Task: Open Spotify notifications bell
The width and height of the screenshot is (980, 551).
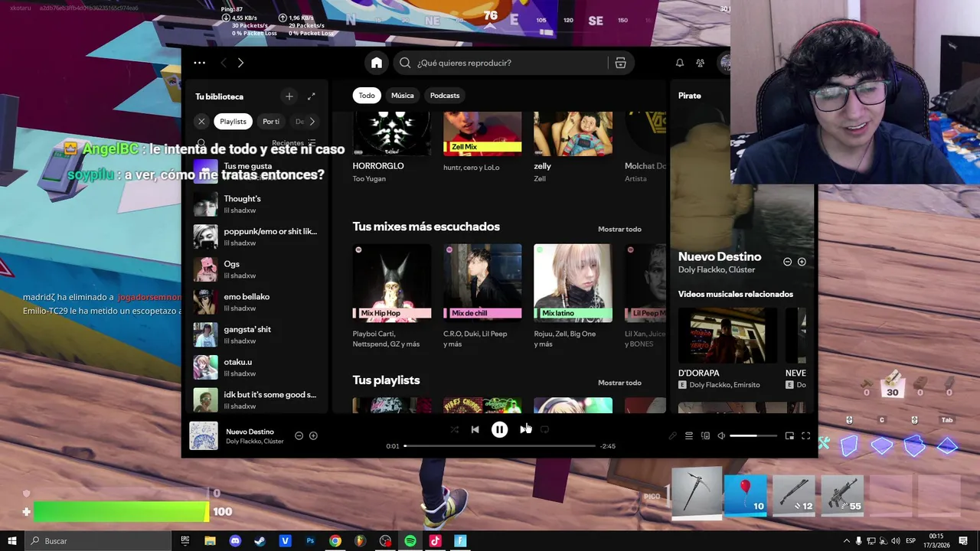Action: point(679,63)
